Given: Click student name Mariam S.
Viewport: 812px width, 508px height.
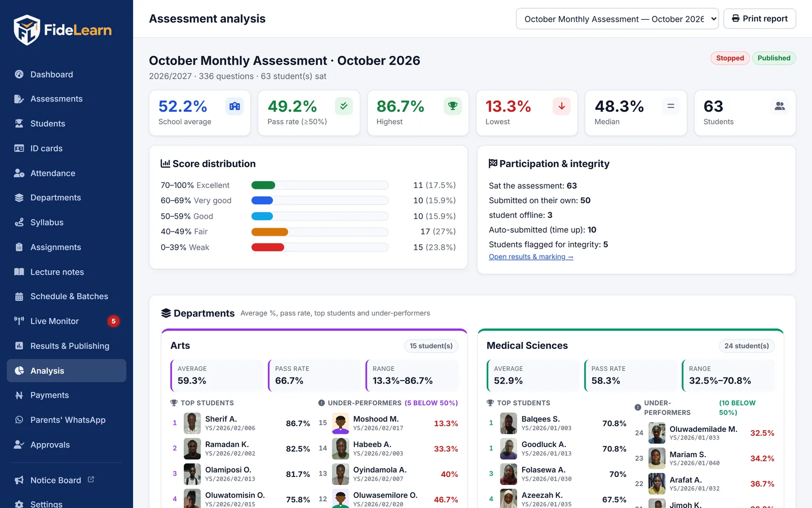Looking at the screenshot, I should point(688,455).
